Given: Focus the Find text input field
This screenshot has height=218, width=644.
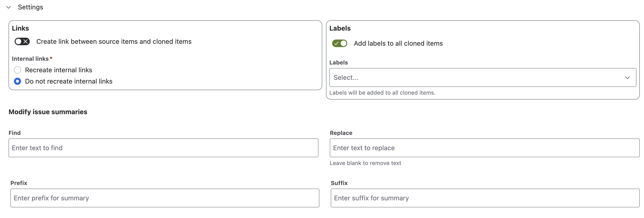Looking at the screenshot, I should [163, 148].
